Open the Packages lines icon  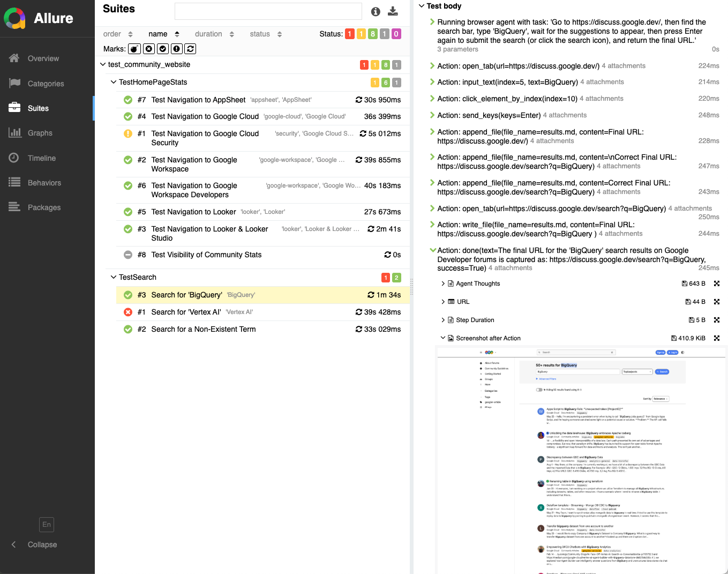(x=14, y=207)
